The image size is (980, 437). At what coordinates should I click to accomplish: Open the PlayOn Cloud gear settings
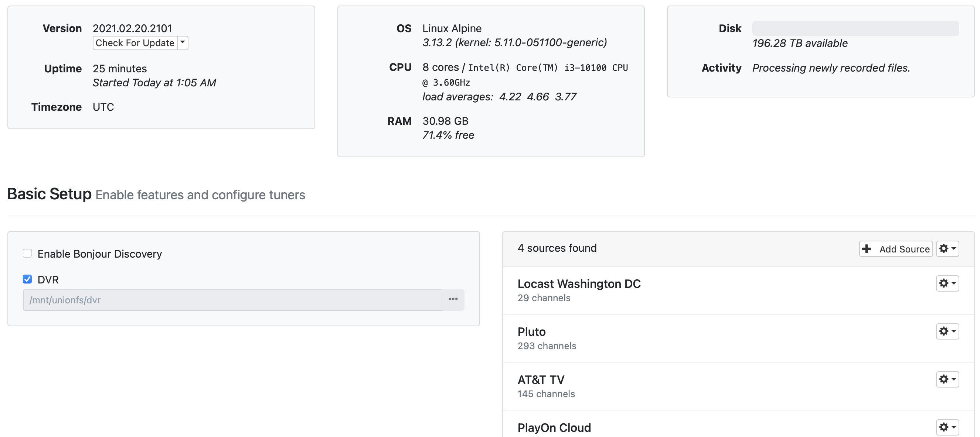pos(947,427)
